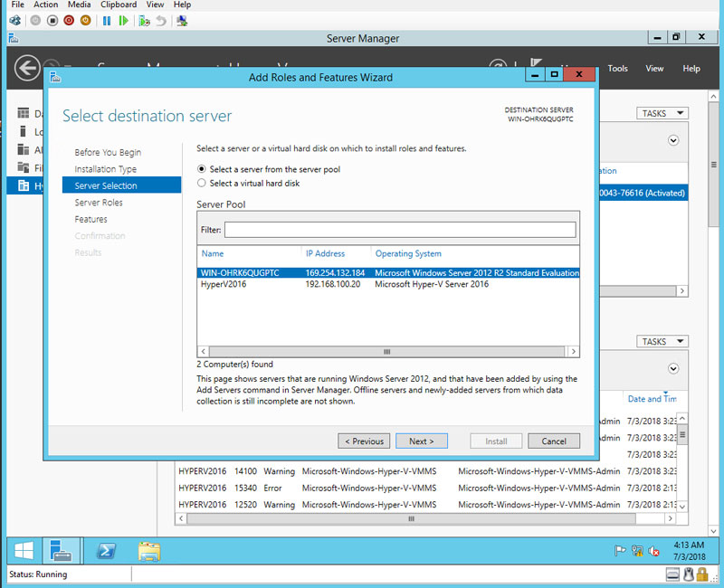Image resolution: width=724 pixels, height=588 pixels.
Task: Click the server pool horizontal scrollbar thumb
Action: [x=386, y=351]
